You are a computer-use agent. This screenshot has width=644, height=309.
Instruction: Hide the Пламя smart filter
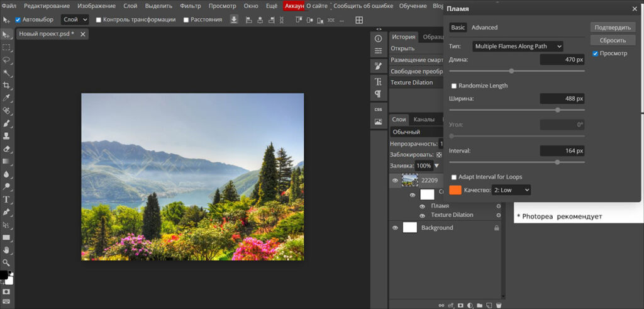tap(422, 206)
